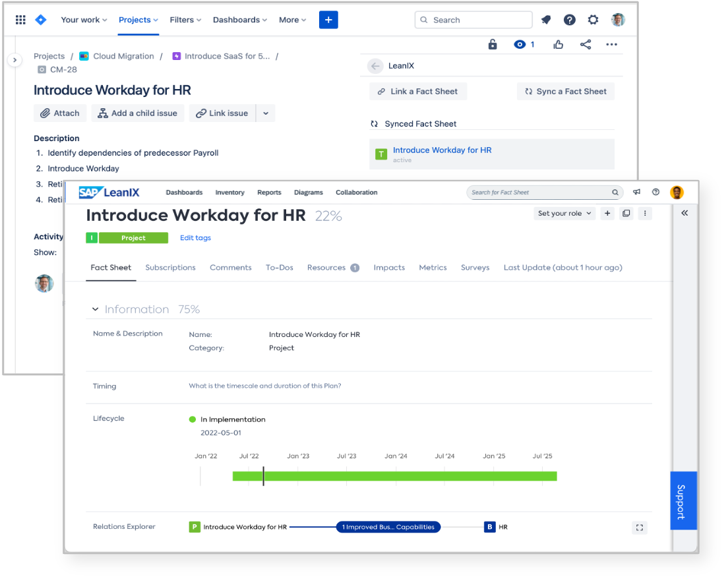Image resolution: width=728 pixels, height=583 pixels.
Task: Toggle the watch eye icon on the issue
Action: (520, 45)
